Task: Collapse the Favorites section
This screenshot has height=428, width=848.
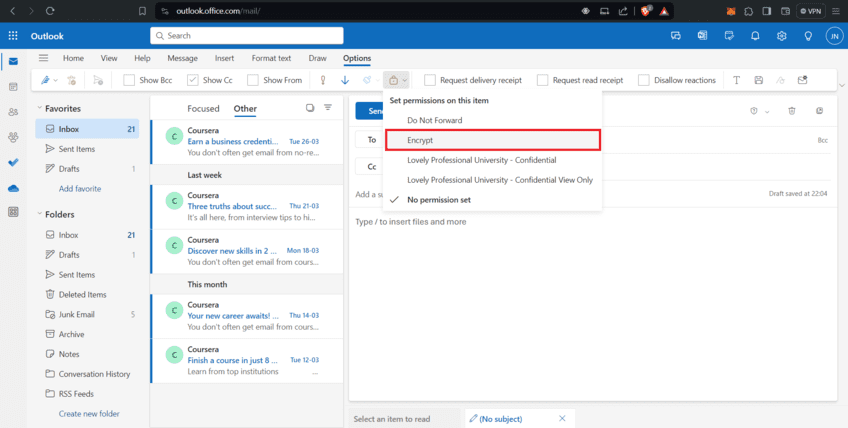Action: click(39, 108)
